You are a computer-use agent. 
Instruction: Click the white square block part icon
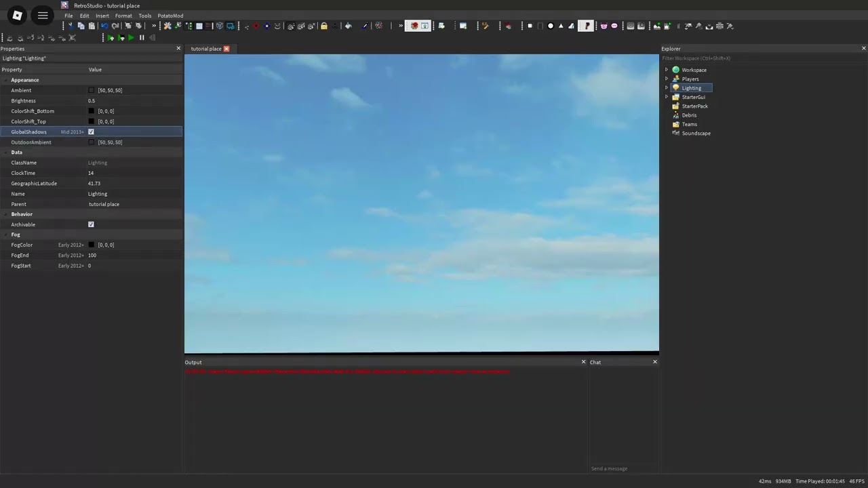(530, 26)
